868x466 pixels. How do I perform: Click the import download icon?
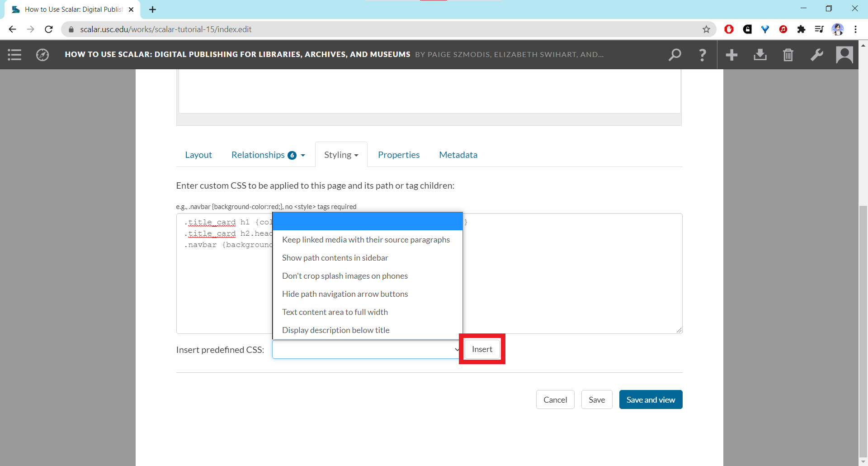click(x=760, y=55)
